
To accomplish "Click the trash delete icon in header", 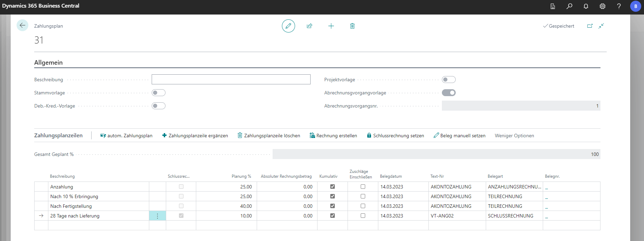I will (x=352, y=26).
